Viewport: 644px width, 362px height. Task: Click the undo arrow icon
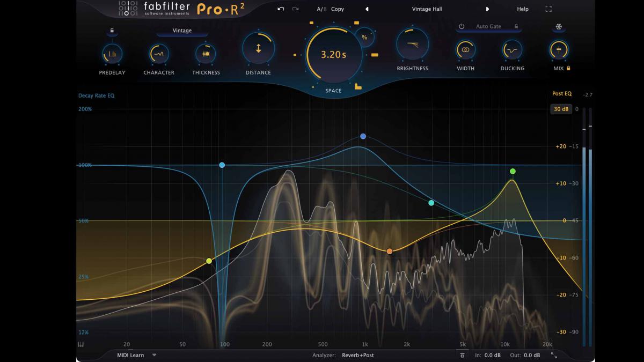(x=281, y=9)
